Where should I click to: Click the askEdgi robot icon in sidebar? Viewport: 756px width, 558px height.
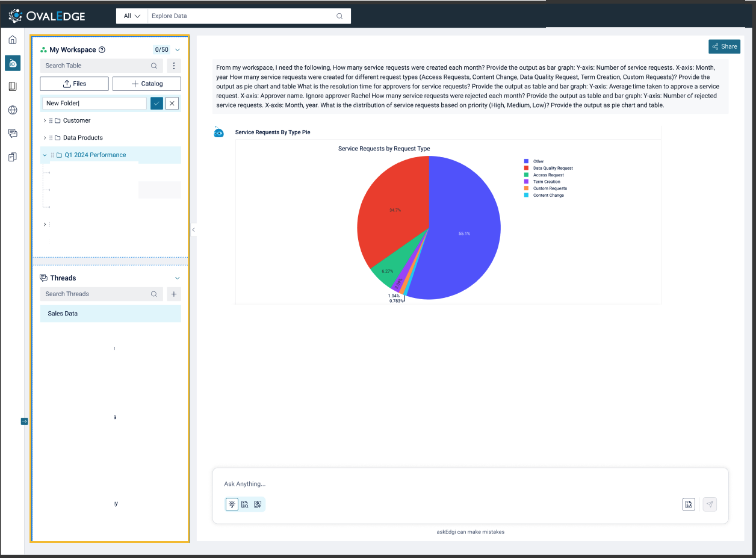(x=13, y=63)
